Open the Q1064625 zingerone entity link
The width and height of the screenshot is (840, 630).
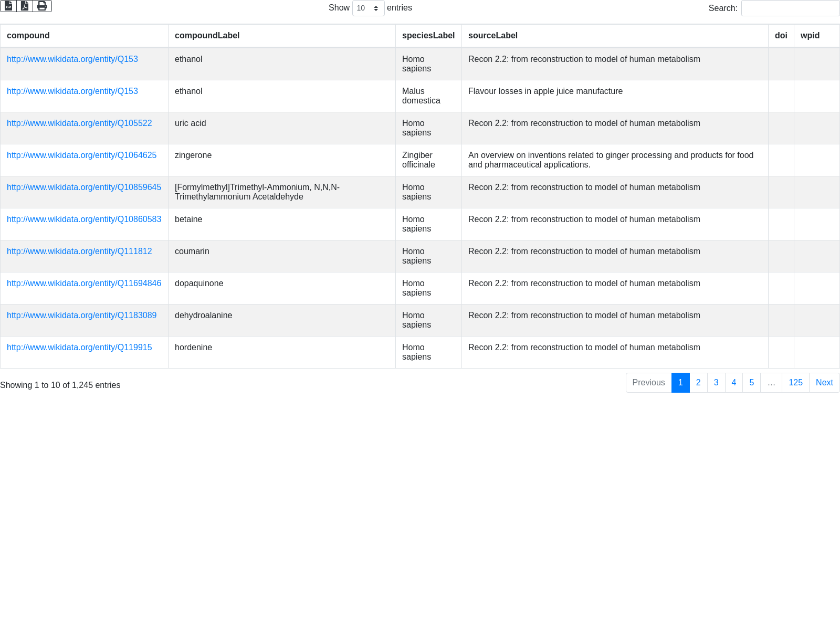tap(81, 155)
